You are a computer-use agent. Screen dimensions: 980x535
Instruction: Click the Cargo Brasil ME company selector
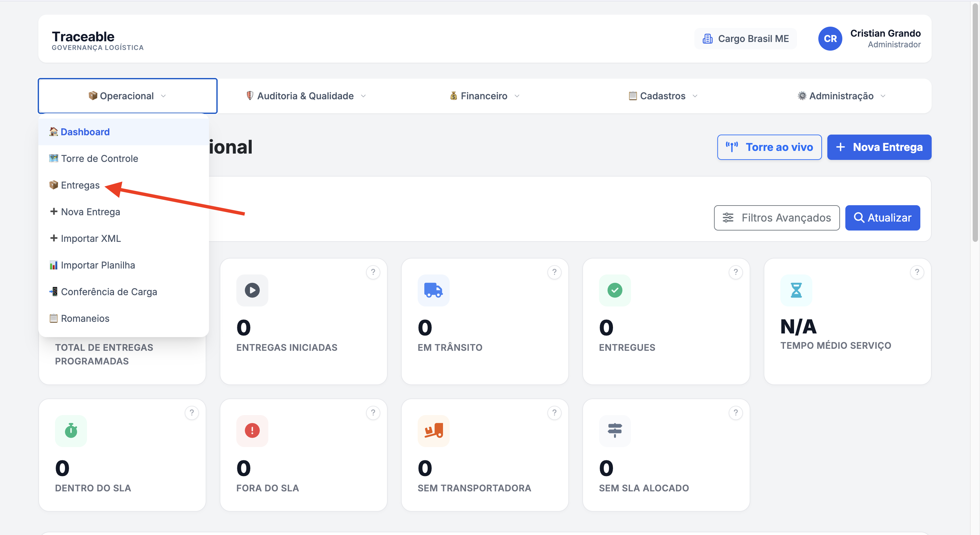pyautogui.click(x=746, y=39)
